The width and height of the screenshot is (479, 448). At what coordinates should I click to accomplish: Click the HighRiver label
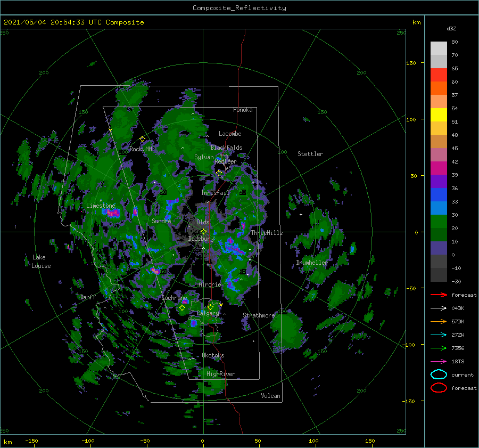(x=221, y=374)
